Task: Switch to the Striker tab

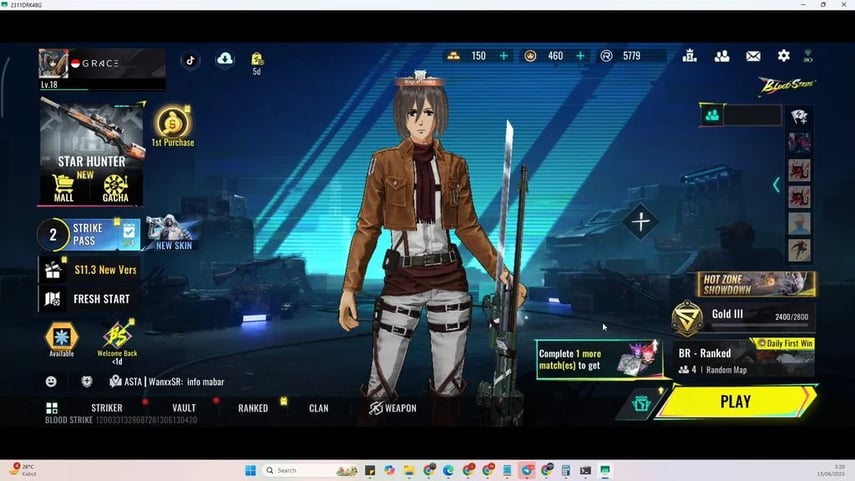Action: [106, 408]
